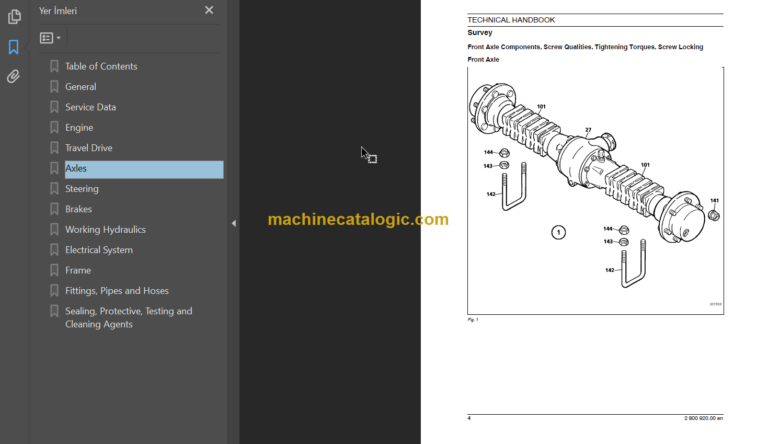
Task: Click the bookmark icon beside Table of Contents
Action: 54,66
